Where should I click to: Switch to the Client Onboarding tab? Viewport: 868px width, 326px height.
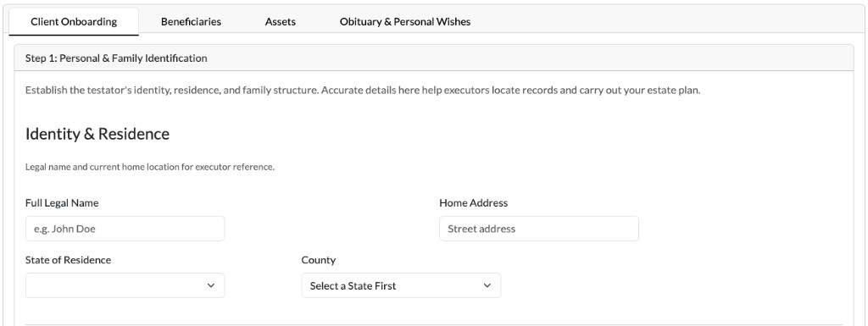point(74,22)
